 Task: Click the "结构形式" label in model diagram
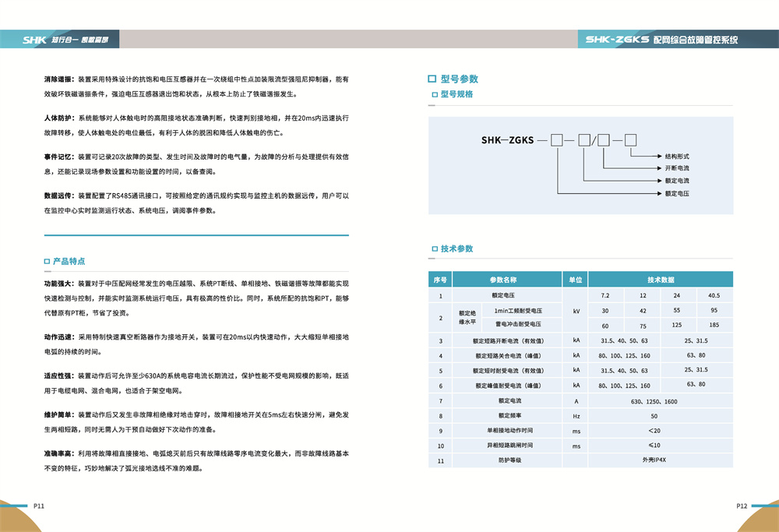tap(677, 156)
